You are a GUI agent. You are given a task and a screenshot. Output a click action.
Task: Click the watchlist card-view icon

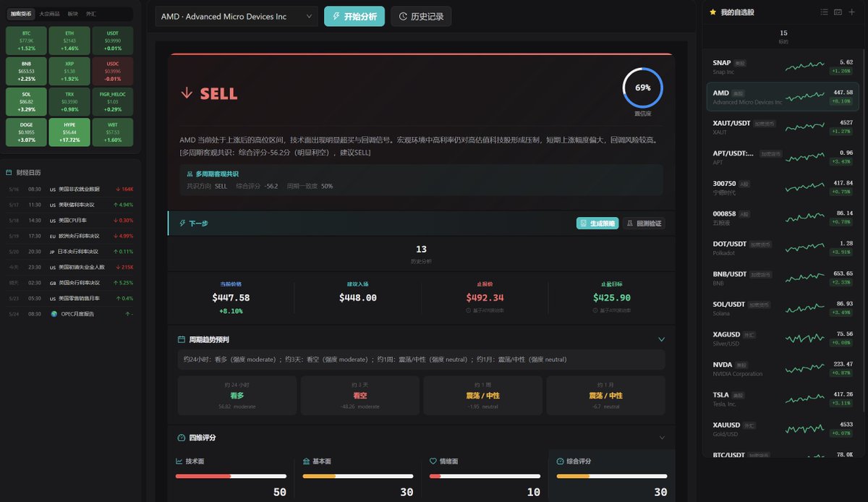[838, 12]
